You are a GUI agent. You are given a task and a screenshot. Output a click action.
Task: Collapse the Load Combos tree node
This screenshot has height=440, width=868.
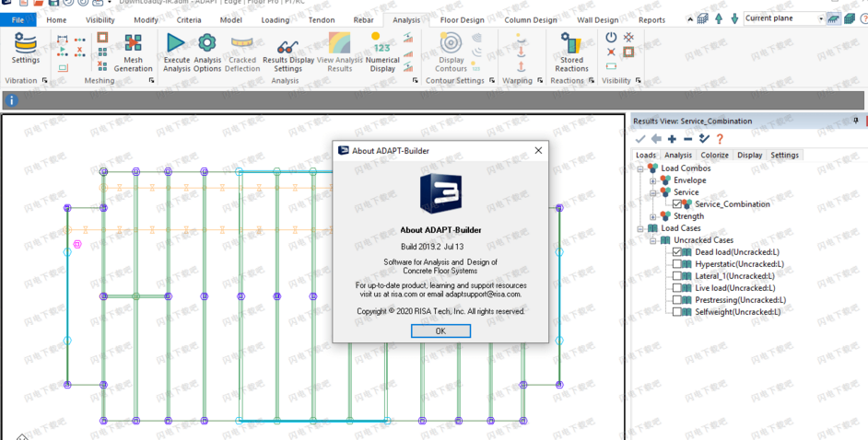[x=640, y=168]
